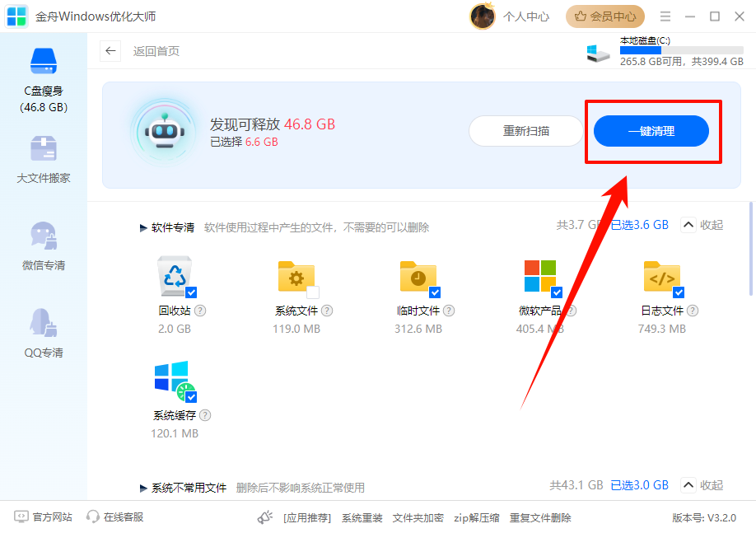This screenshot has width=756, height=533.
Task: Select the 回收站 recycle bin icon
Action: coord(175,275)
